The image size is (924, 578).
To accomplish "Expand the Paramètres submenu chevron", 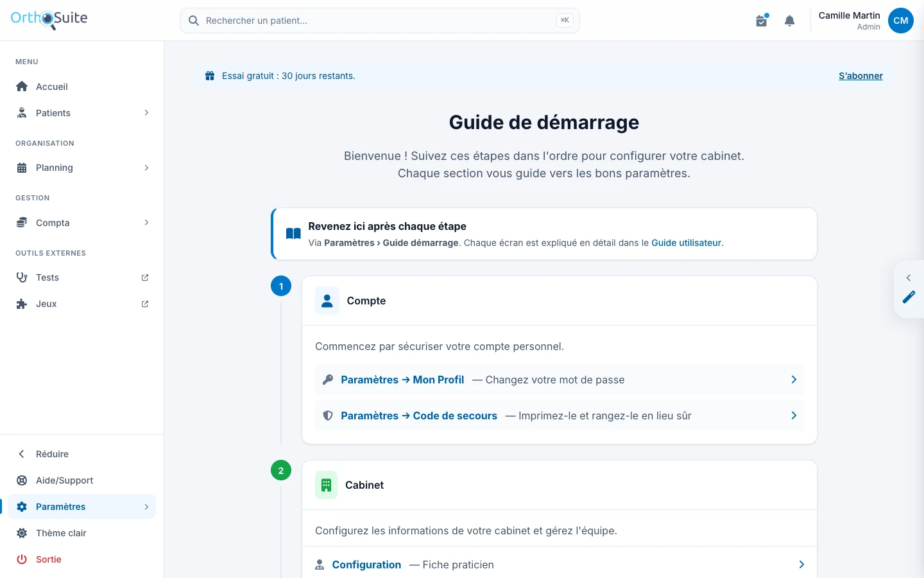I will click(x=147, y=507).
